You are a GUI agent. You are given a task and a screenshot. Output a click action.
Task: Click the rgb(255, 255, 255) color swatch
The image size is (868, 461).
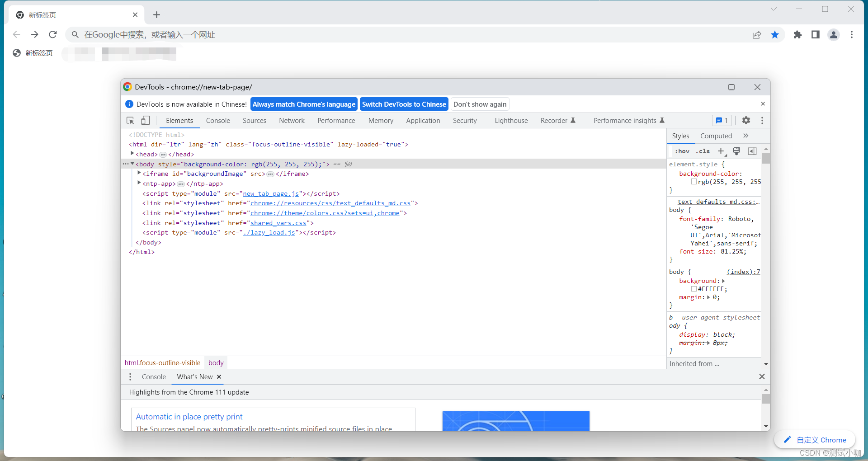tap(693, 182)
